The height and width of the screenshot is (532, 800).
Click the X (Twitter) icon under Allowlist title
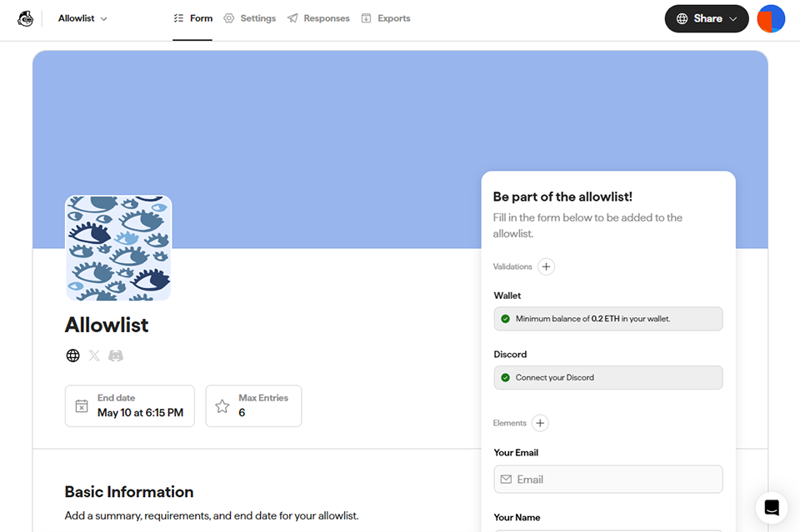coord(94,355)
